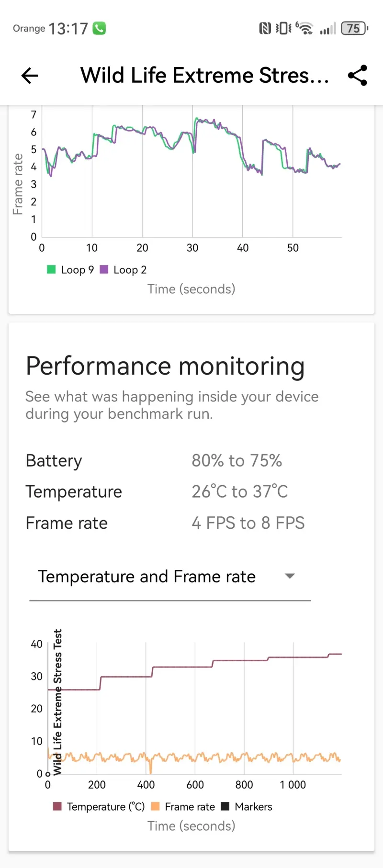
Task: Toggle Loop 9 series in legend
Action: click(x=71, y=270)
